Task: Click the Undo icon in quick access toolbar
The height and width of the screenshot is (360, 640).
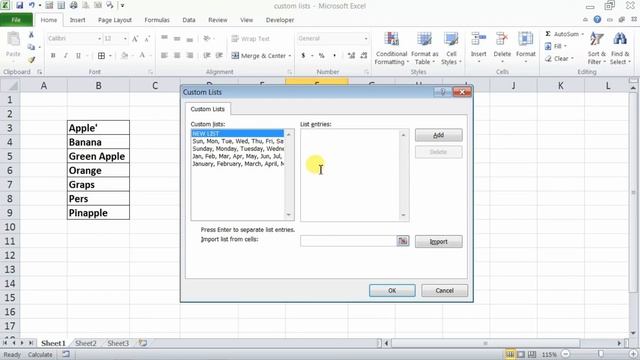Action: pyautogui.click(x=31, y=5)
